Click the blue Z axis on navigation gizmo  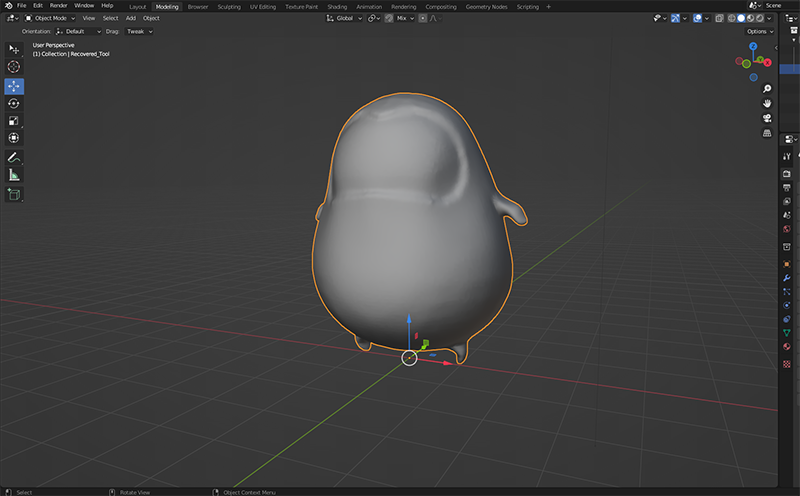point(752,47)
